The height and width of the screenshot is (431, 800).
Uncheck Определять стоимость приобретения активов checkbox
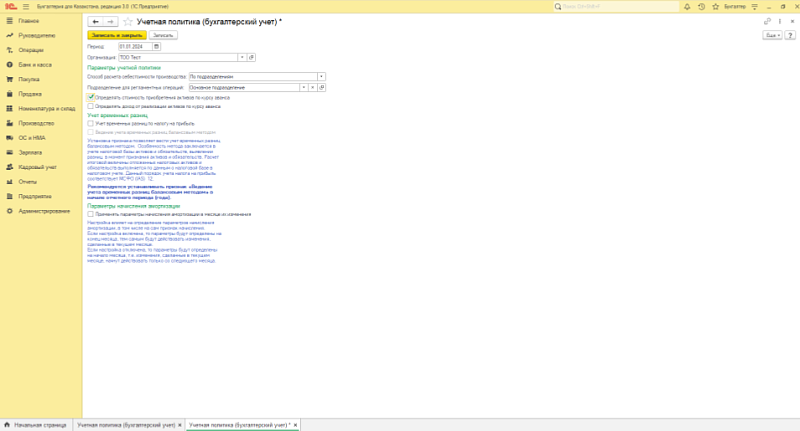point(91,97)
